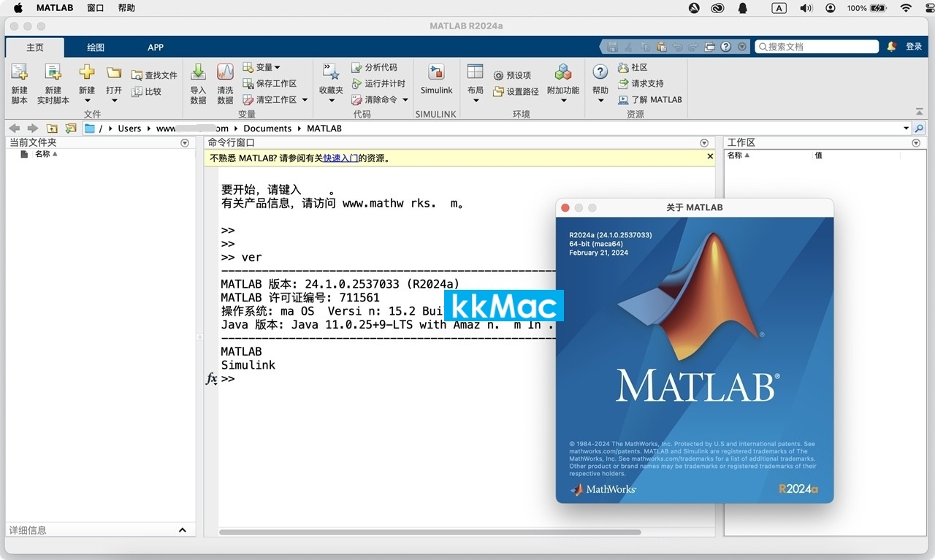Screen dimensions: 935x560
Task: Click the 新建实时脚本 (New Live Script) icon
Action: (53, 73)
